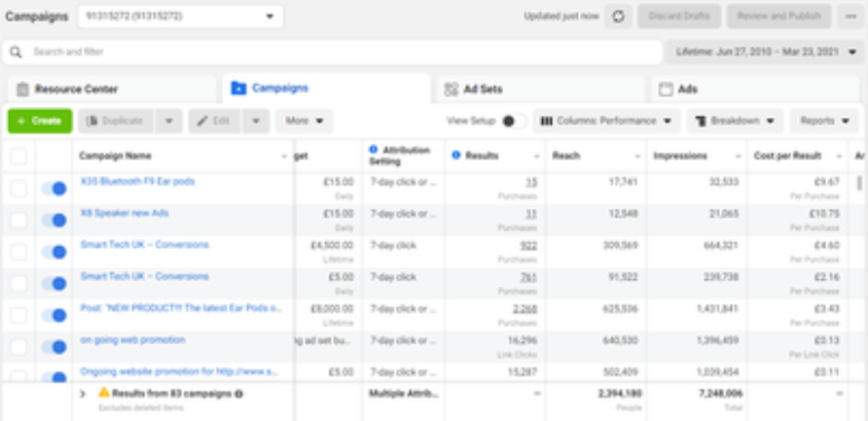This screenshot has width=868, height=421.
Task: Click the Results column info icon
Action: pos(457,156)
